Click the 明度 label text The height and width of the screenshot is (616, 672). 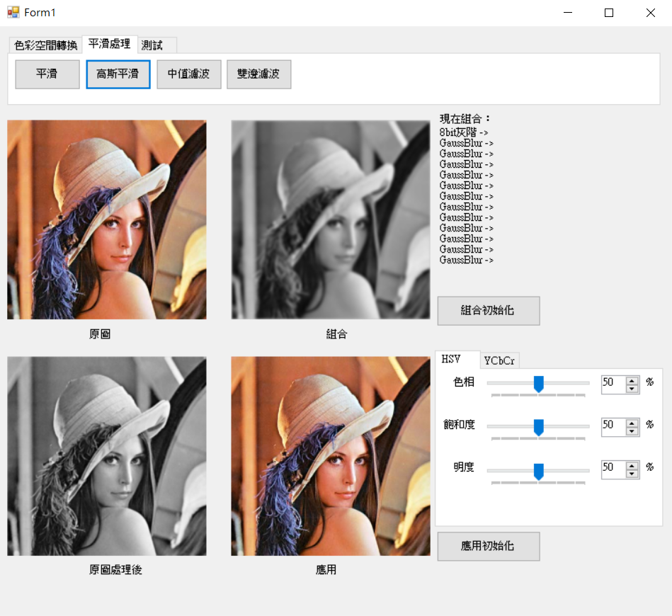[464, 467]
